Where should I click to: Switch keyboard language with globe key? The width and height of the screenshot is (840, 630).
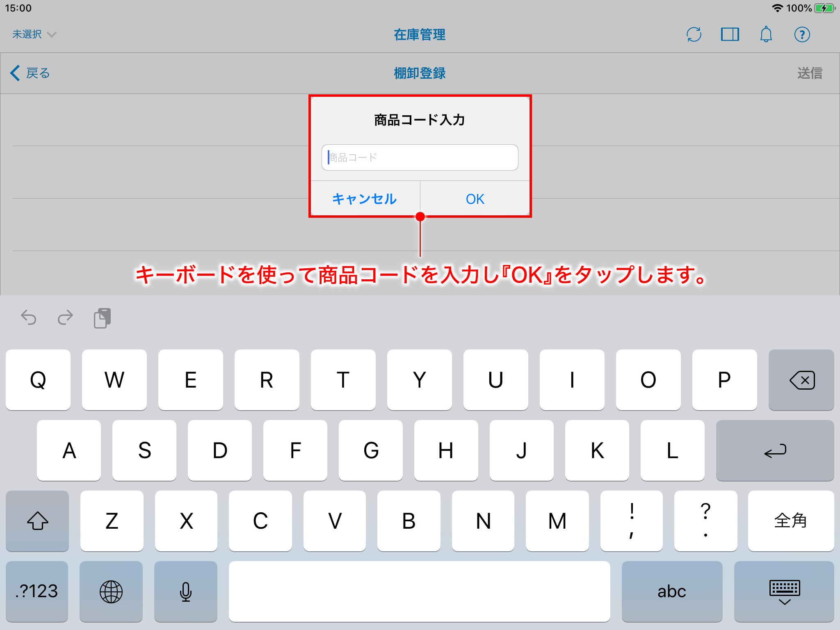(111, 591)
